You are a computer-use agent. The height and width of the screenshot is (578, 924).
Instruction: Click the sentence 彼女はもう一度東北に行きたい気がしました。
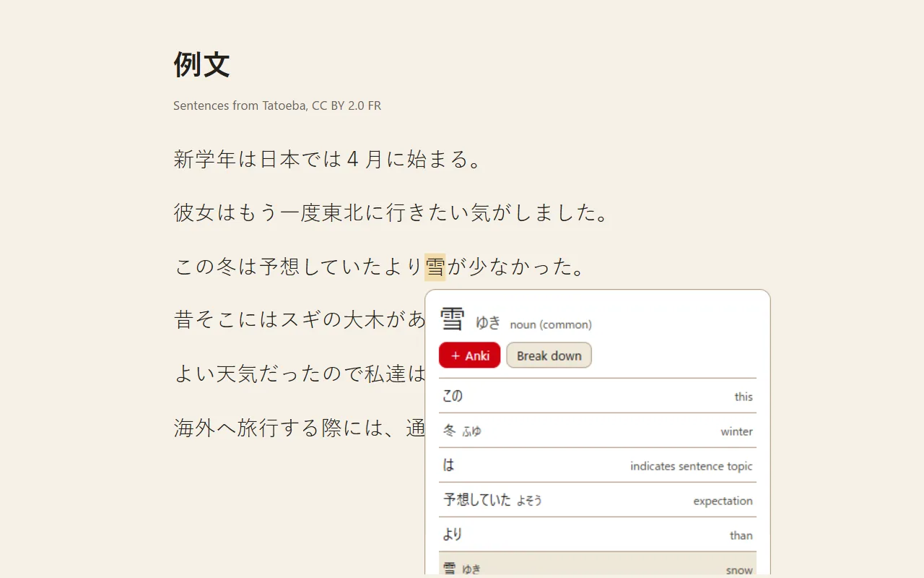[392, 213]
